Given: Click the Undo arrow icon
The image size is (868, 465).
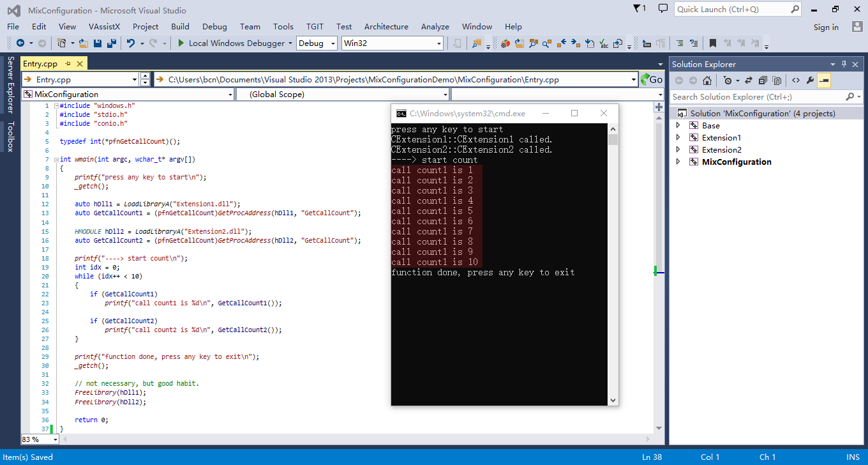Looking at the screenshot, I should coord(131,43).
